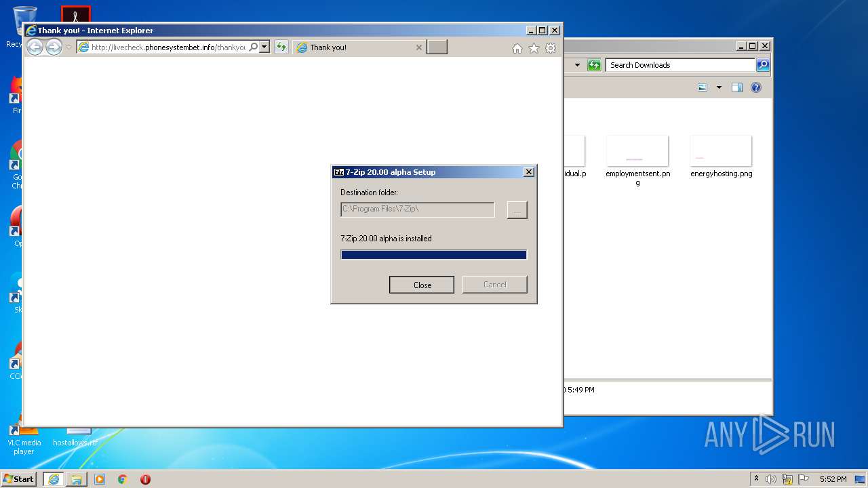Viewport: 868px width, 488px height.
Task: Open a new tab in Internet Explorer
Action: pos(437,47)
